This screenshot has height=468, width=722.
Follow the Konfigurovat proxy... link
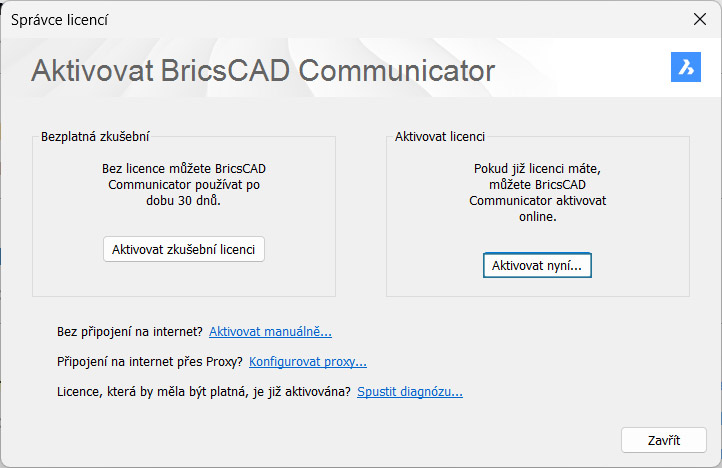[x=307, y=362]
